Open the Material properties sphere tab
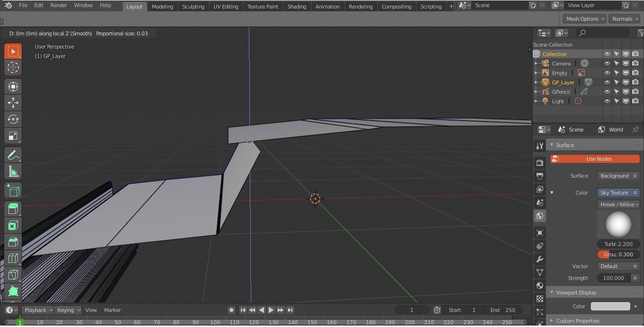 click(x=540, y=286)
